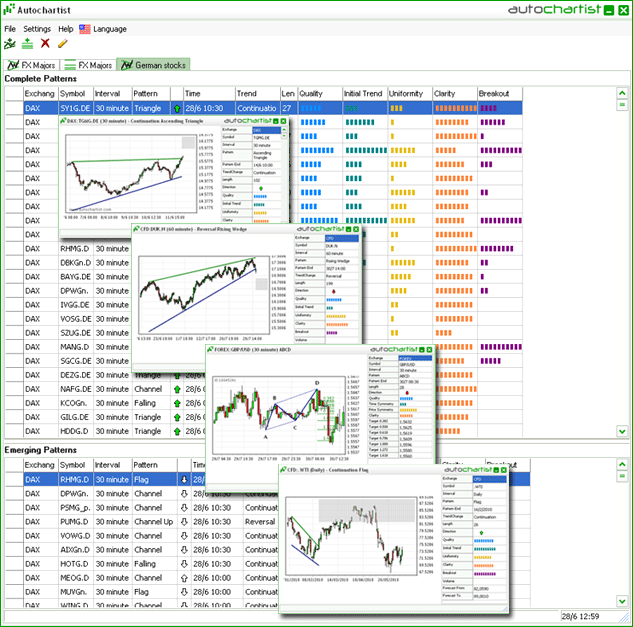Open the Settings menu
The image size is (633, 627).
click(x=37, y=29)
